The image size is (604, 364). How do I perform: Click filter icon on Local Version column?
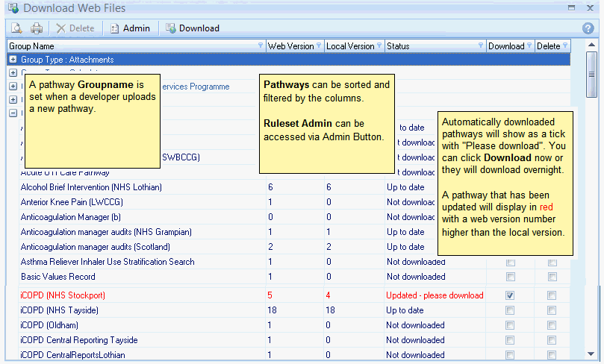coord(379,46)
